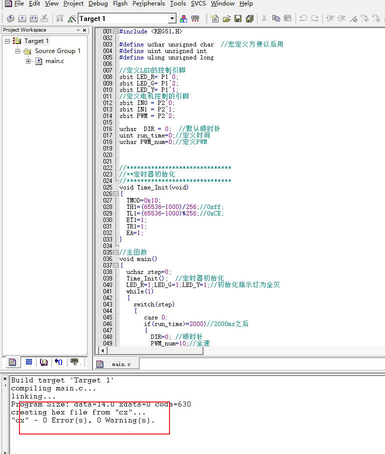
Task: Open the Debug menu
Action: 98,4
